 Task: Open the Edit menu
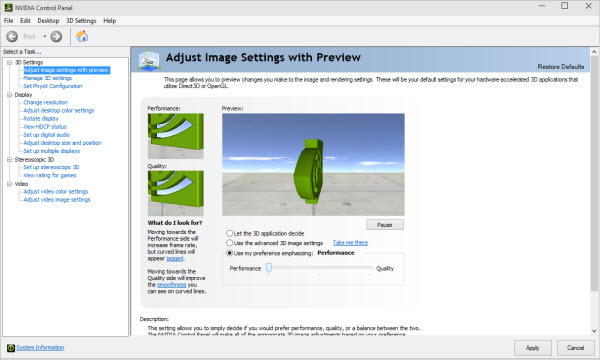pos(25,21)
